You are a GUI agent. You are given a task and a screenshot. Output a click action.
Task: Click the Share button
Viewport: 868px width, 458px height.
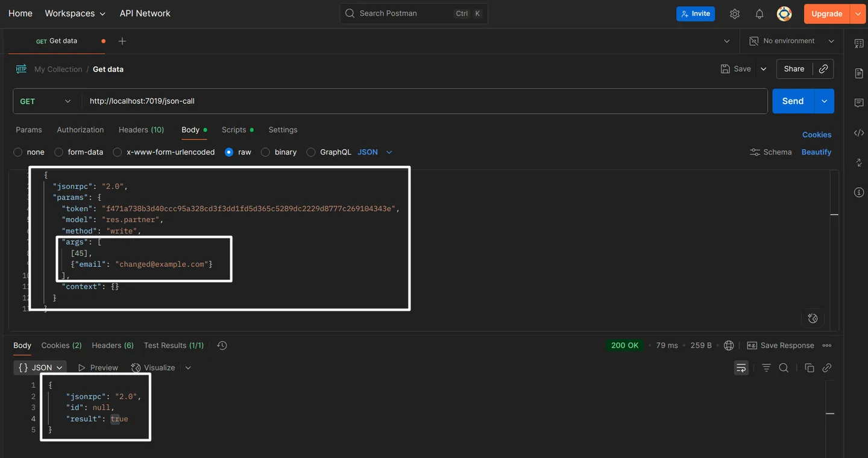pyautogui.click(x=794, y=69)
